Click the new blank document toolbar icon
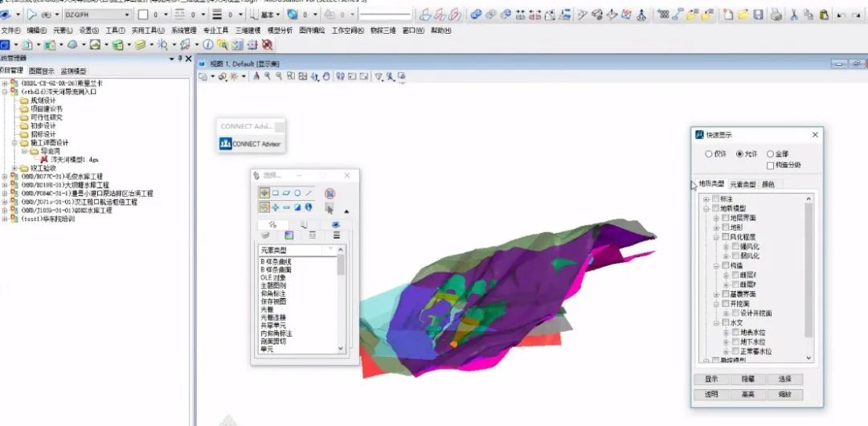 click(x=727, y=14)
